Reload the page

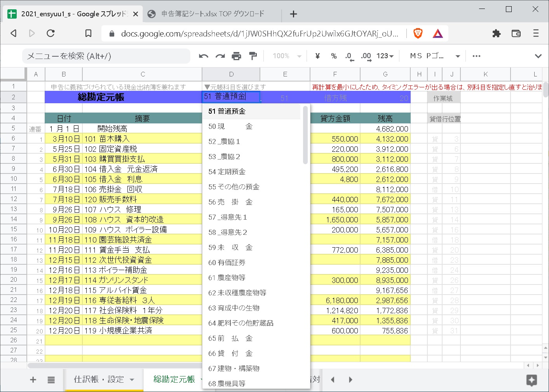point(51,33)
